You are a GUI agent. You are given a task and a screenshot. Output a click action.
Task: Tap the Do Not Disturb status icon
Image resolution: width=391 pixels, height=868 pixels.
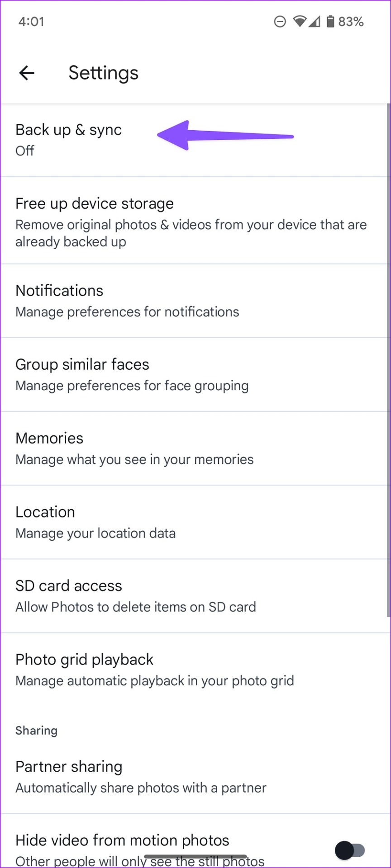(x=280, y=21)
